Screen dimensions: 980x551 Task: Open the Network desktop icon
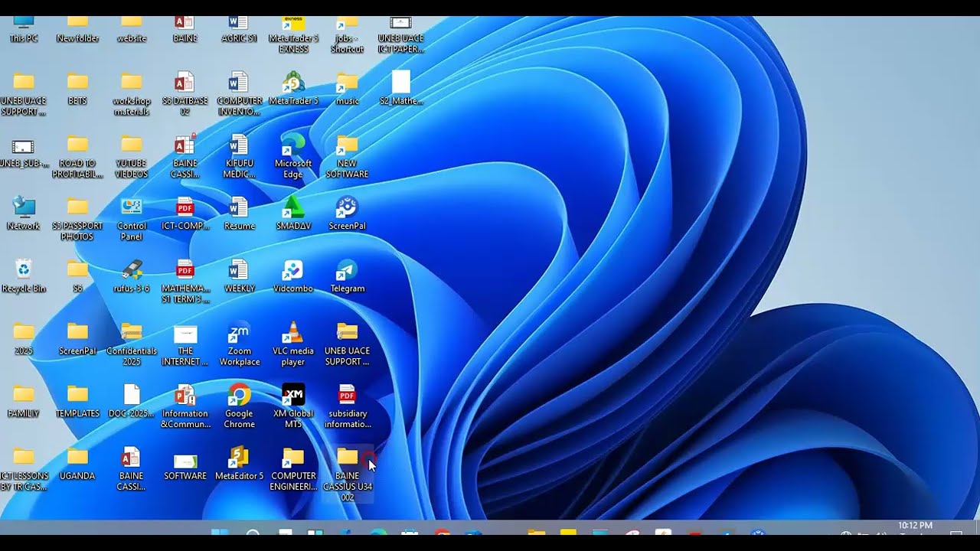point(24,214)
